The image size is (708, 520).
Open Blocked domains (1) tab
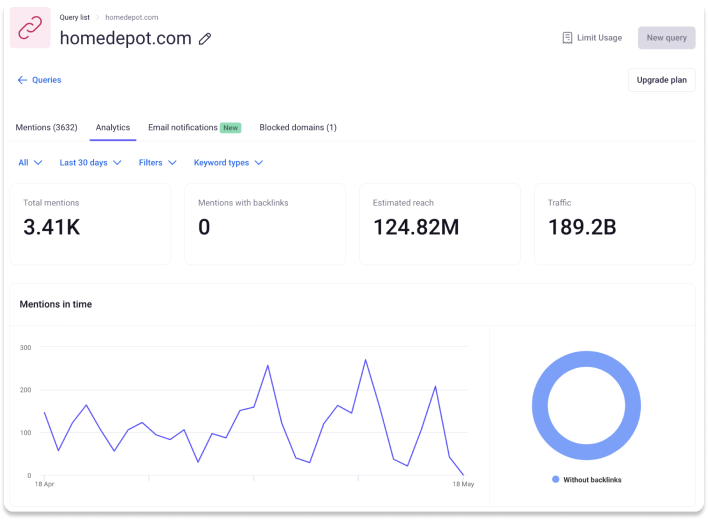[x=298, y=127]
